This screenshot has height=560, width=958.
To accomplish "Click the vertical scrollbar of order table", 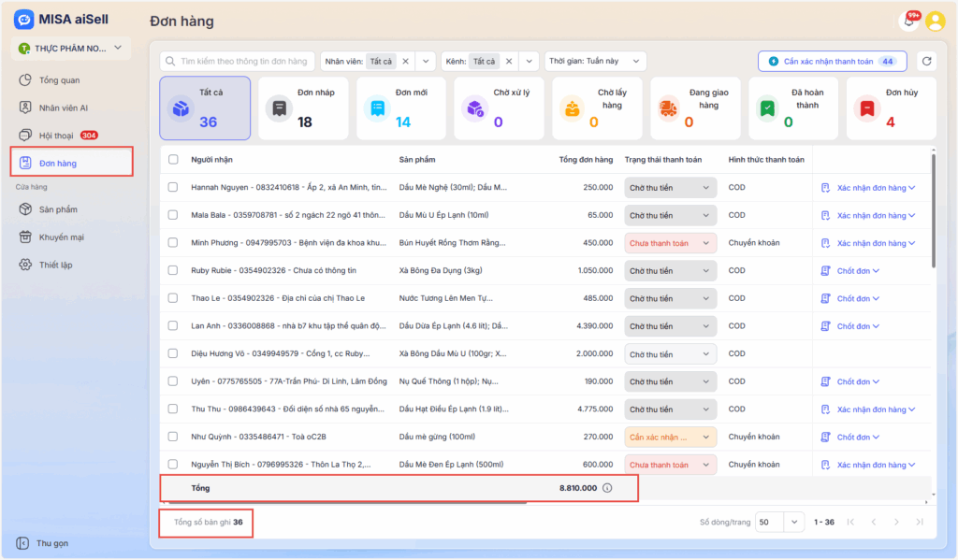I will point(933,215).
